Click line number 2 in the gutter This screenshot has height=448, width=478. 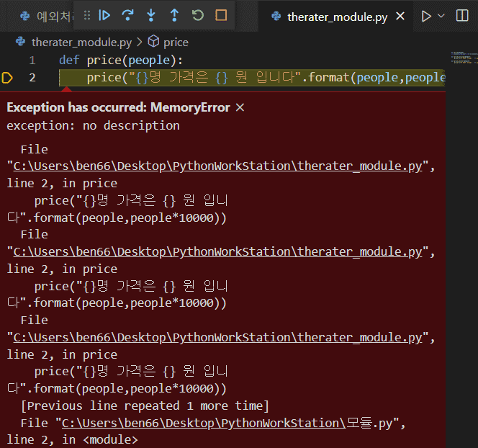pos(32,78)
